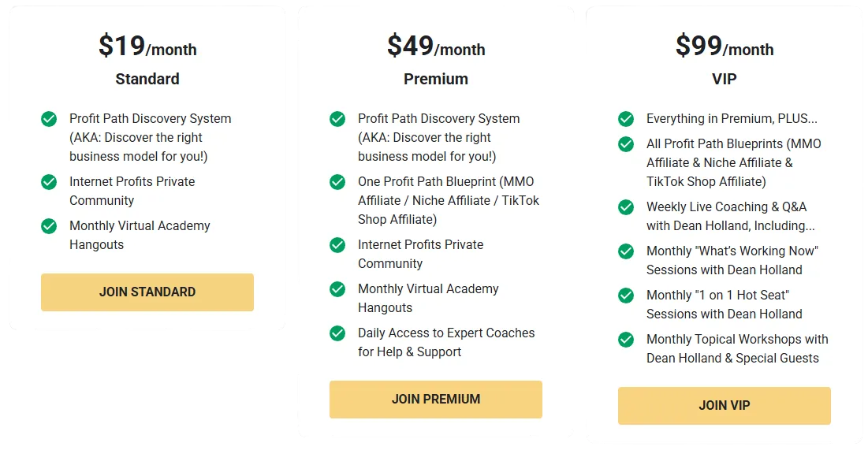Click checkmark next to One Profit Path Blueprint
The width and height of the screenshot is (868, 450).
337,182
